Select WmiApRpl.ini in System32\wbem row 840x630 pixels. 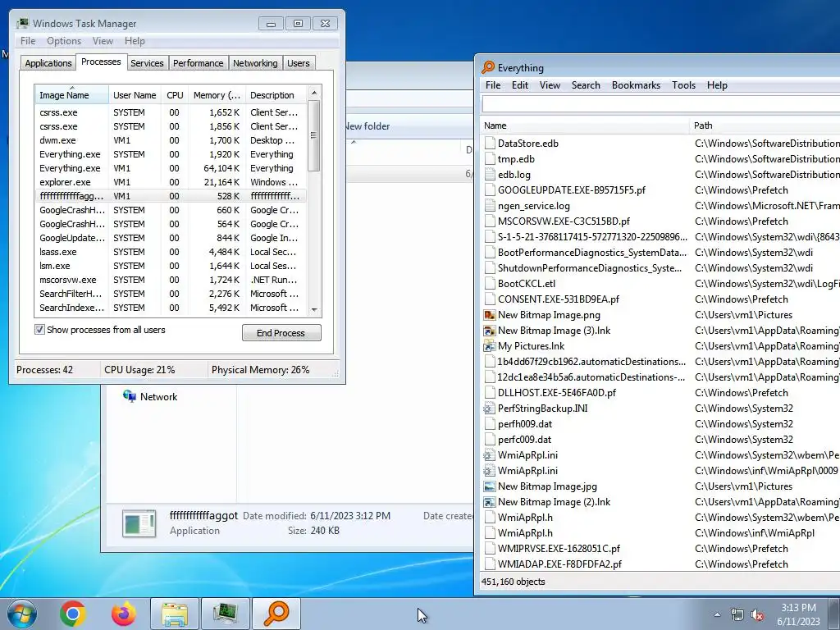[x=660, y=455]
